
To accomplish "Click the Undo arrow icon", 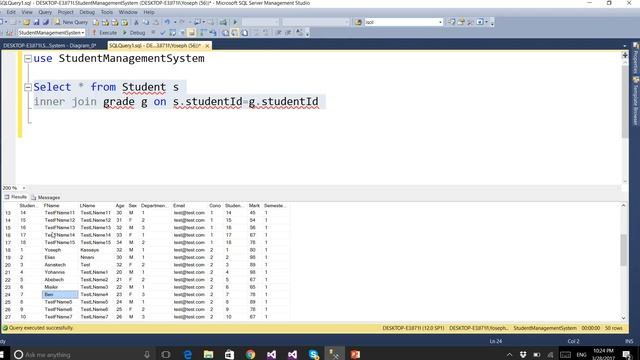I will pos(167,22).
